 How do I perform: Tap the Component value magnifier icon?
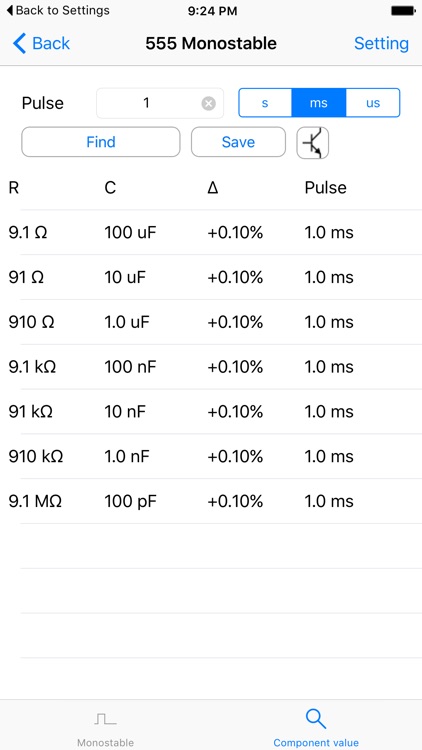[316, 719]
